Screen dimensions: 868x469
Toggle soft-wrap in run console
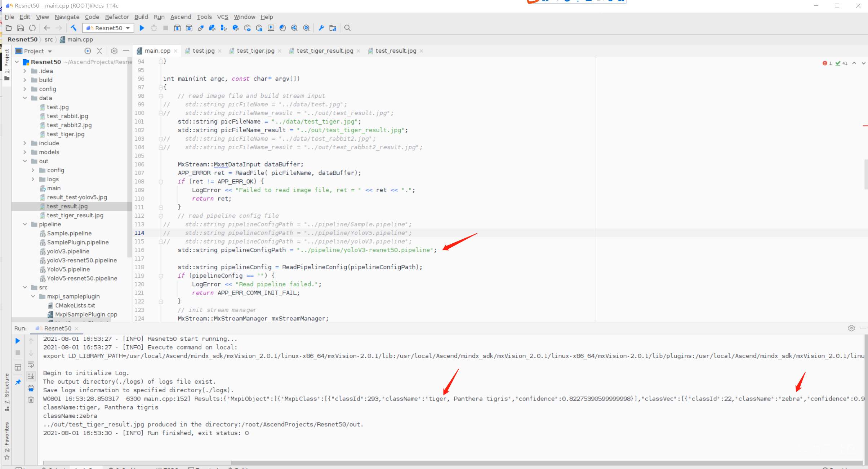tap(31, 364)
